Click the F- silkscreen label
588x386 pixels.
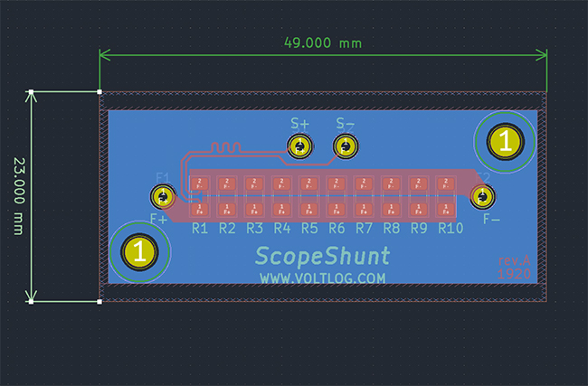[491, 219]
